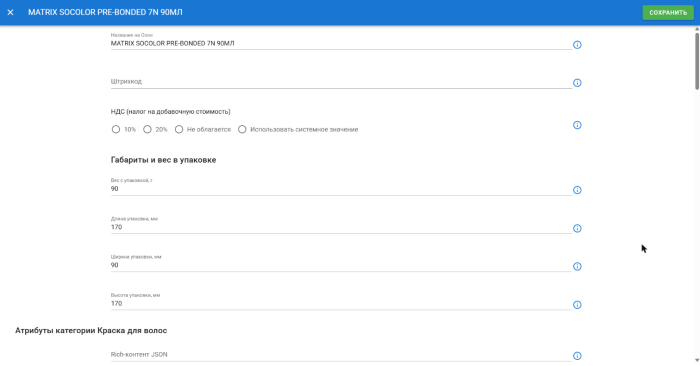Edit Высота упаковки value 170
700x366 pixels.
341,304
